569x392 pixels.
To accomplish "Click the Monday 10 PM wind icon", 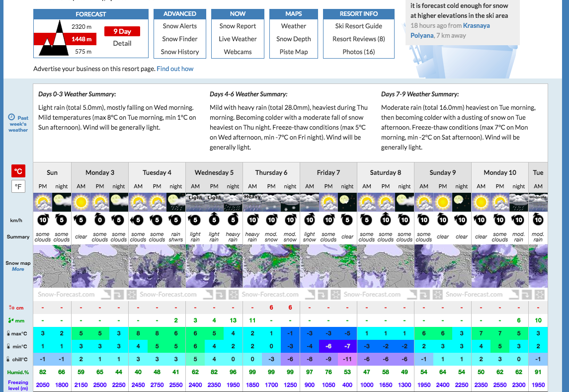I will coord(500,220).
